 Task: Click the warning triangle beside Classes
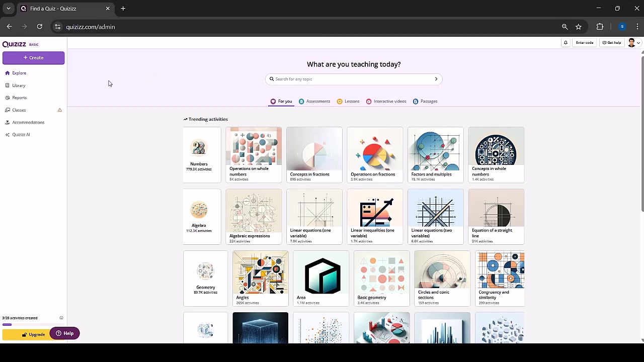(60, 110)
